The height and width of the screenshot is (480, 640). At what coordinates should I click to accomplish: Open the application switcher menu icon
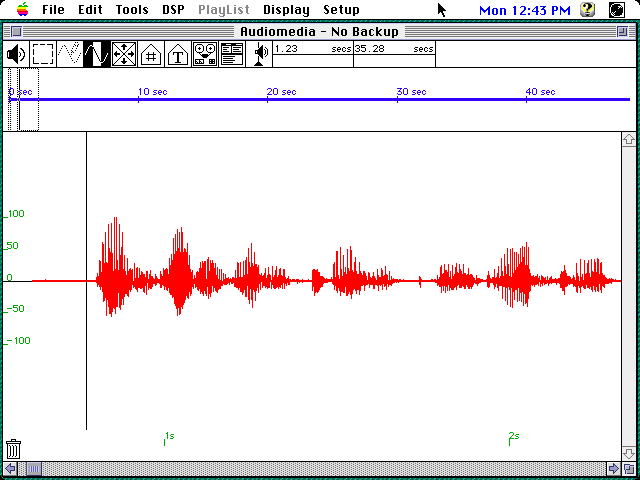click(x=616, y=9)
